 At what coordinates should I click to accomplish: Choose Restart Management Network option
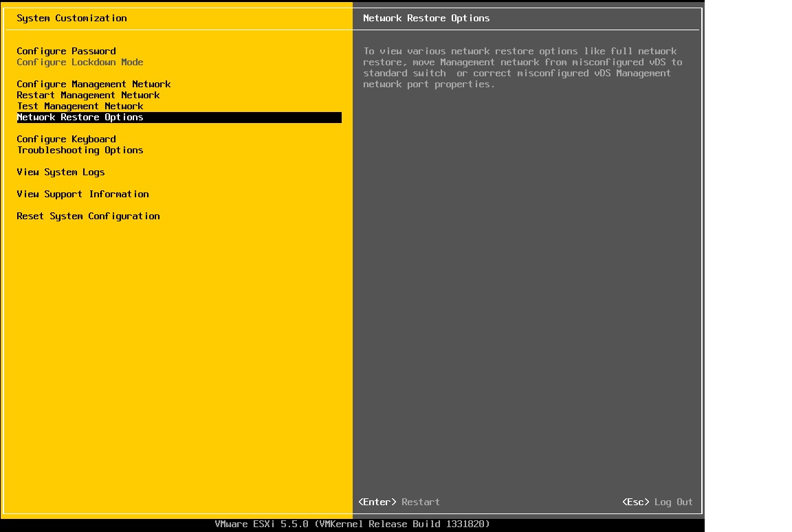point(88,96)
